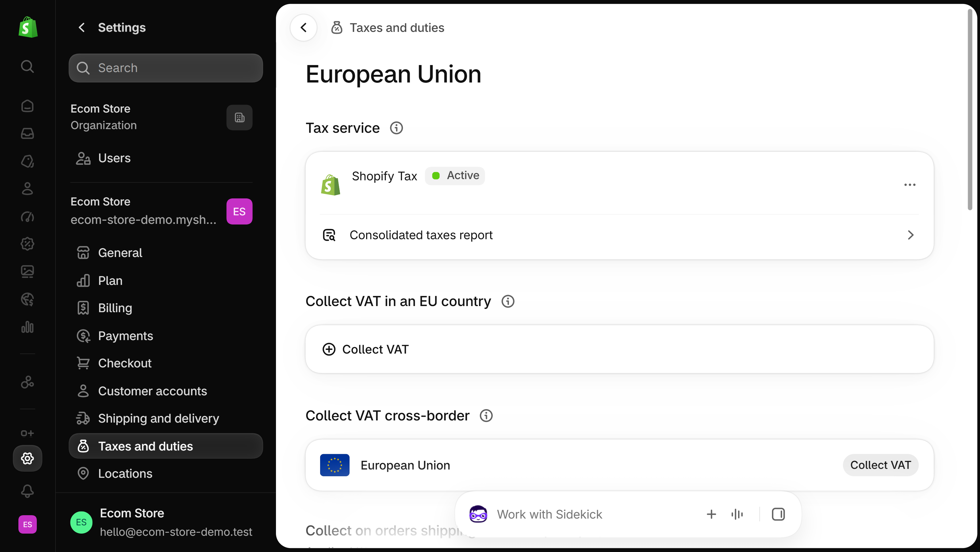Open Billing settings
980x552 pixels.
(x=166, y=308)
